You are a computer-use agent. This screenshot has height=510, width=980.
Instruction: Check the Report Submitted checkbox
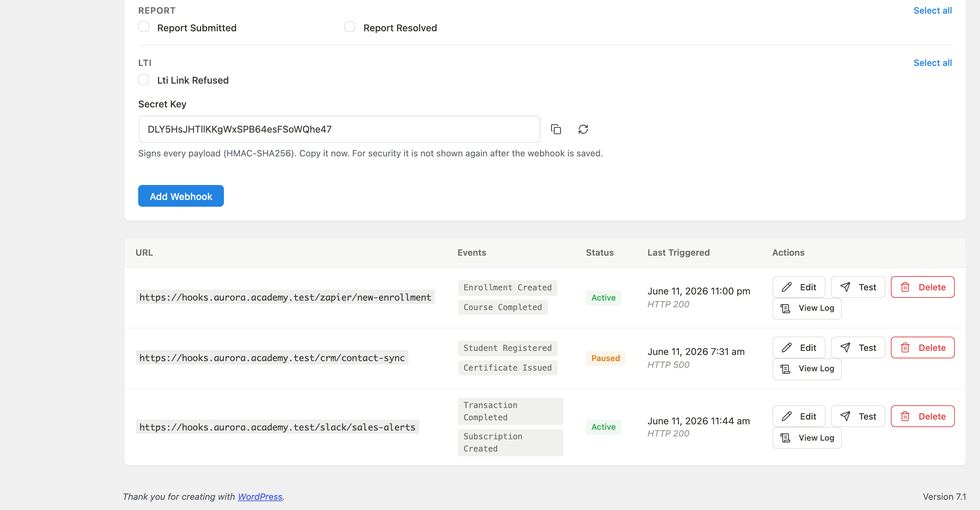(143, 27)
